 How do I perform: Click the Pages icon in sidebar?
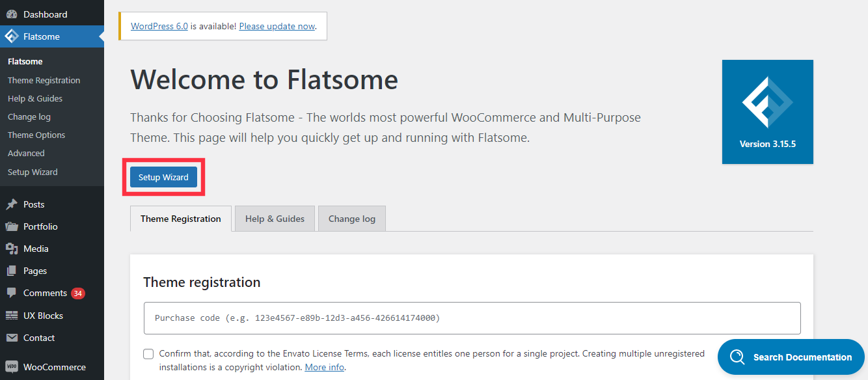click(x=12, y=271)
